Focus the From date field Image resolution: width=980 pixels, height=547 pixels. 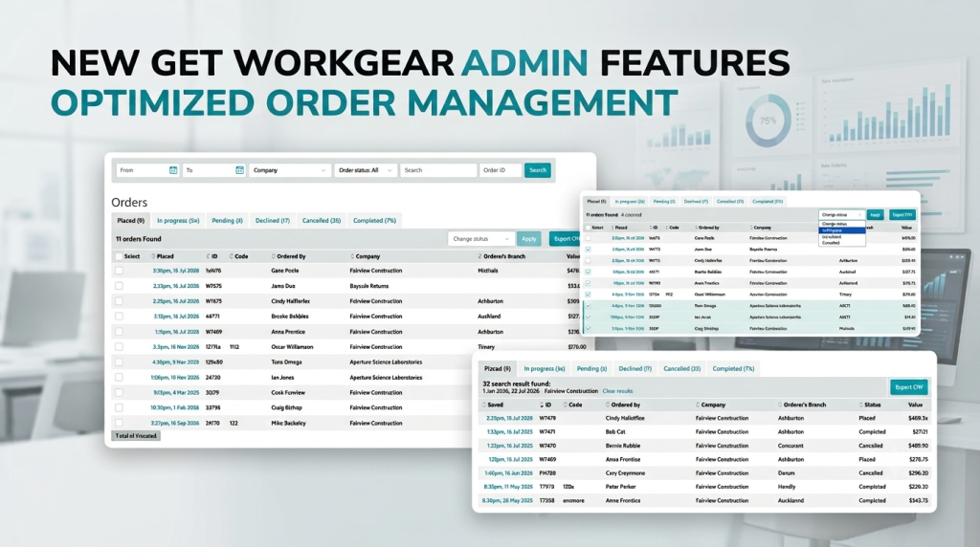(147, 170)
